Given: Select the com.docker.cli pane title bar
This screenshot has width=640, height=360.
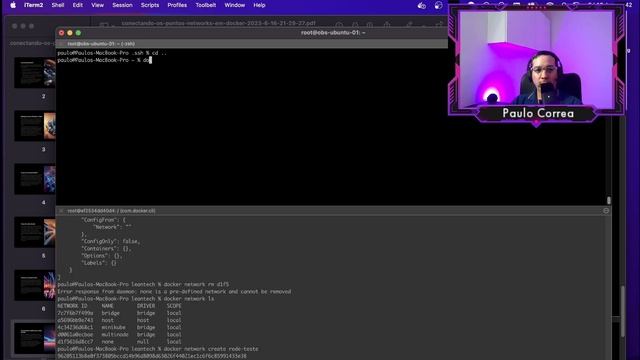Looking at the screenshot, I should pyautogui.click(x=333, y=211).
